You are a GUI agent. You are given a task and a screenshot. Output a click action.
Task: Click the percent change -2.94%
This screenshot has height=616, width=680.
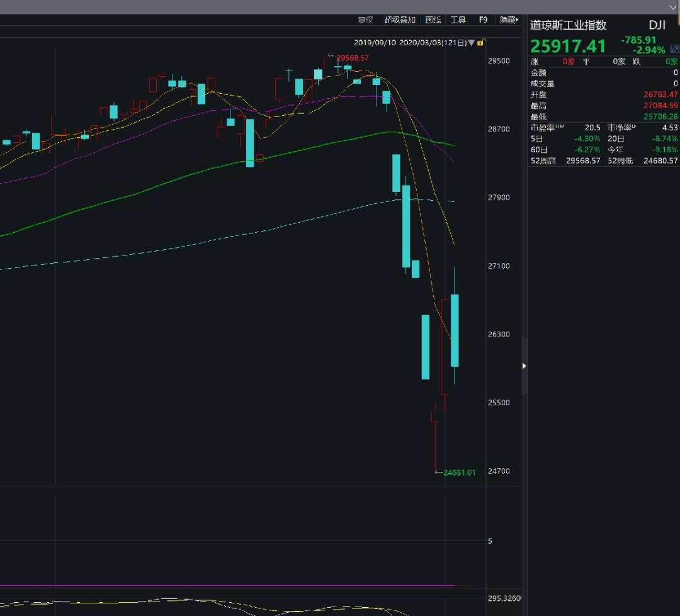tap(649, 50)
